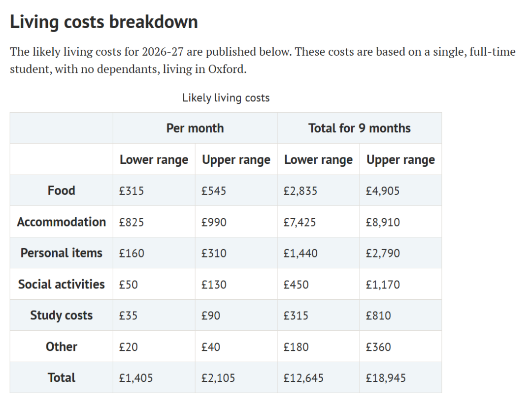Viewport: 532px width, 410px height.
Task: Click the 'Social activities' row label
Action: 62,284
